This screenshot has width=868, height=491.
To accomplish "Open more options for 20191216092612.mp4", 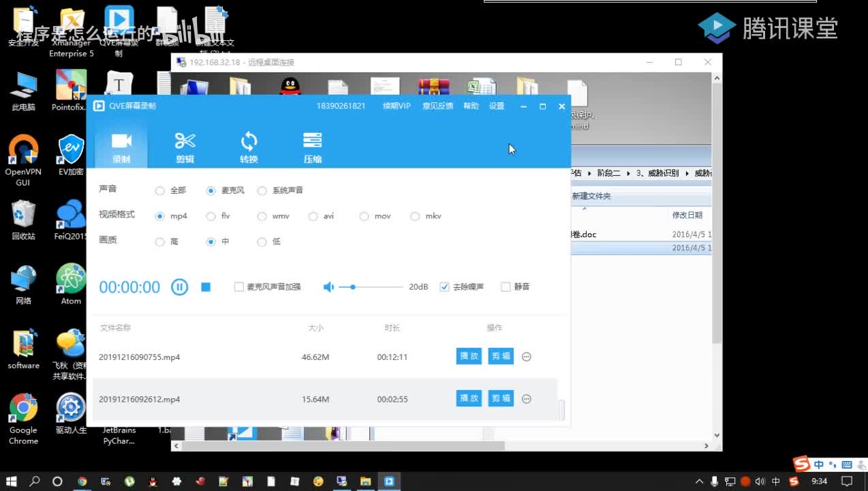I will [x=527, y=399].
